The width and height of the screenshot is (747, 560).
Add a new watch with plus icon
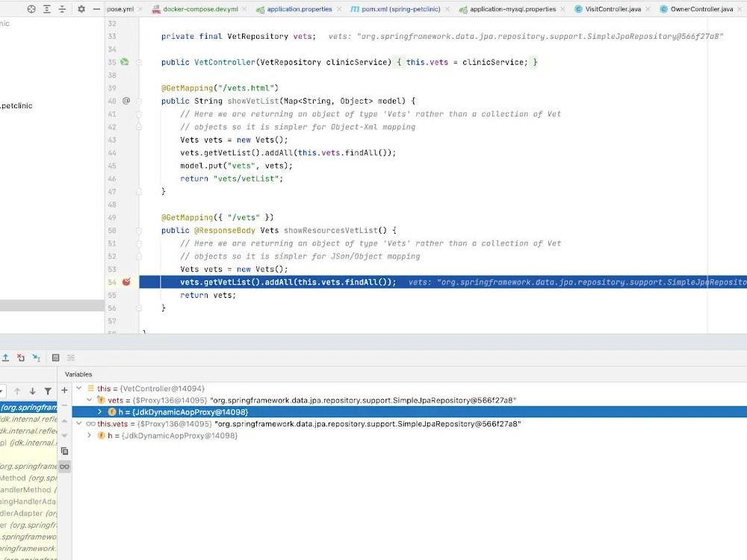click(x=64, y=391)
